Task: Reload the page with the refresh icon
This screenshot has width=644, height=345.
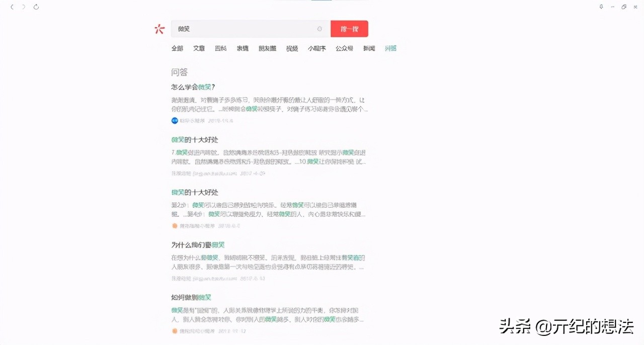Action: [x=35, y=7]
